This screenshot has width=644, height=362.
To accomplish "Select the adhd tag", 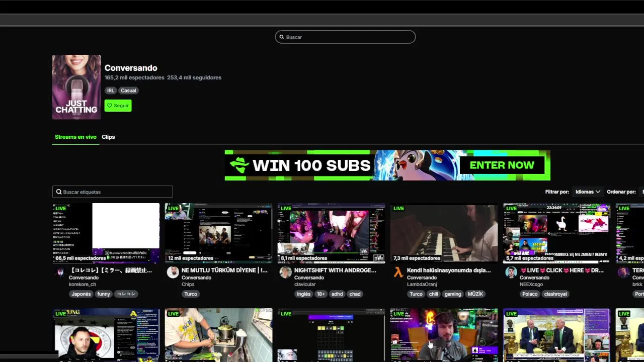I will tap(337, 294).
